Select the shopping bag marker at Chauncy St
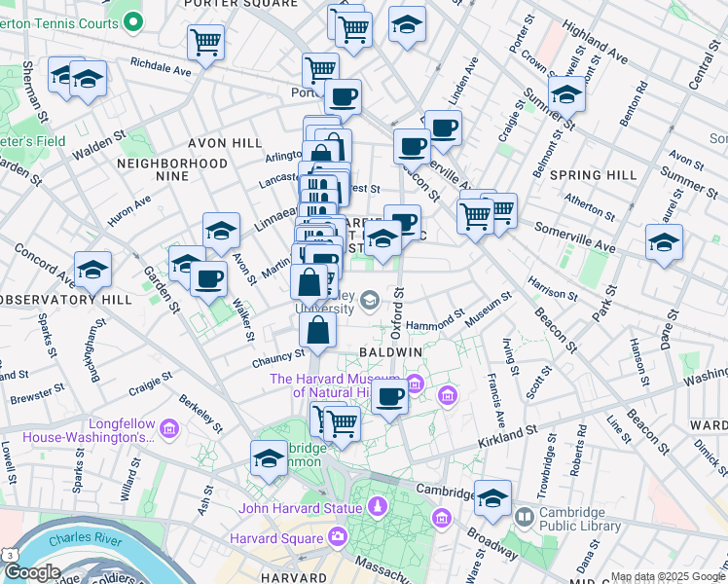The image size is (728, 584). [317, 330]
